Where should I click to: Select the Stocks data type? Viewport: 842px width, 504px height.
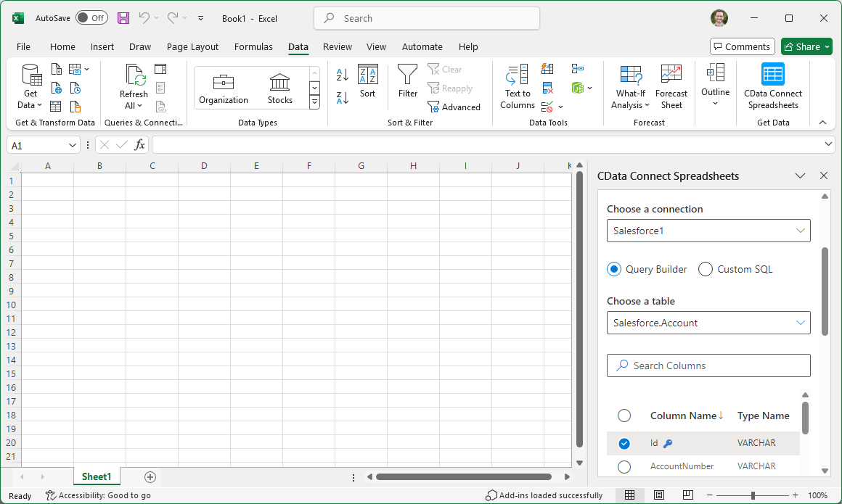pyautogui.click(x=279, y=88)
